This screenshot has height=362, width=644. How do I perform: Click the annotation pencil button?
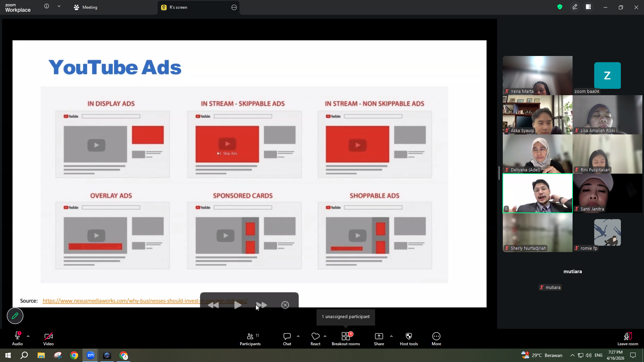tap(15, 316)
